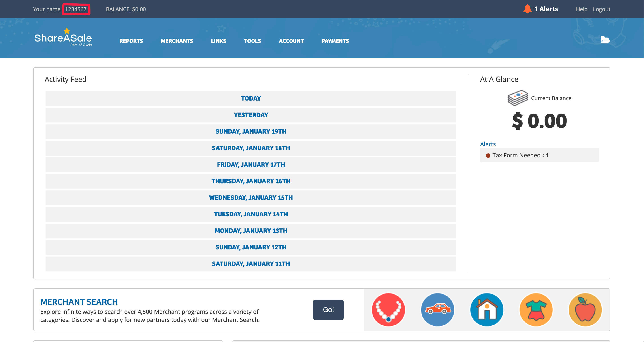Open the Account menu
The height and width of the screenshot is (342, 644).
pyautogui.click(x=291, y=41)
